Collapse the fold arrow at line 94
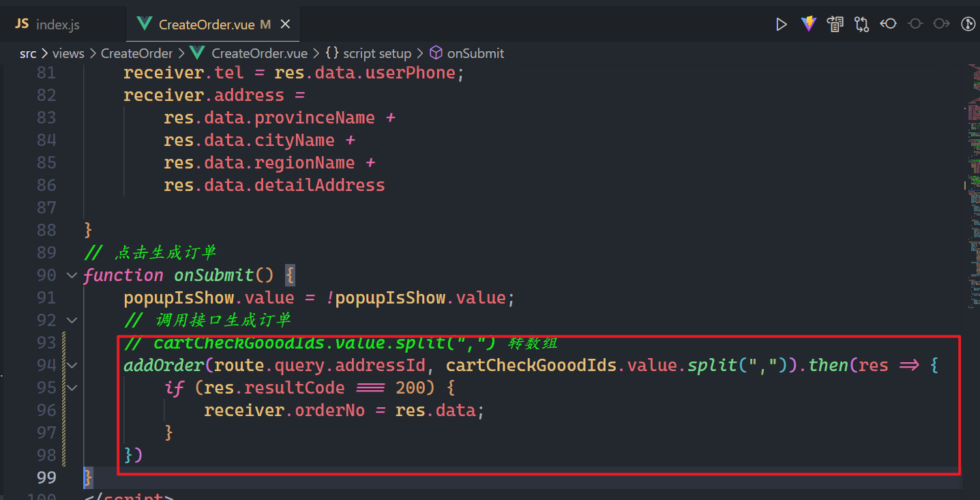This screenshot has width=980, height=500. click(x=72, y=365)
